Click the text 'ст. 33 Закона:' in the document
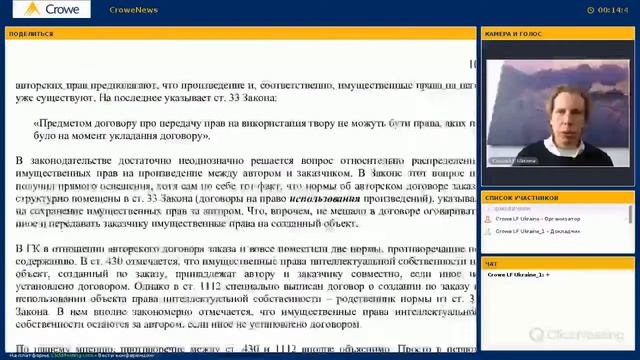 (x=245, y=98)
